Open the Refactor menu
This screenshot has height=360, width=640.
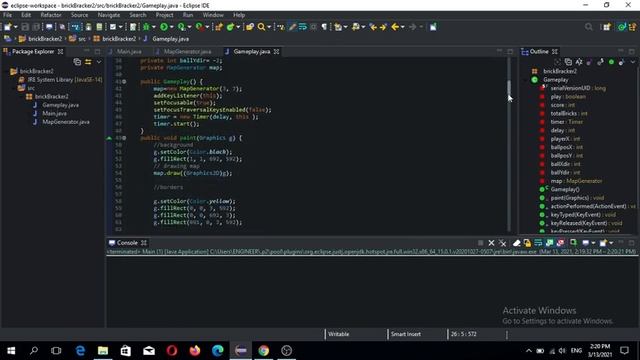tap(51, 15)
